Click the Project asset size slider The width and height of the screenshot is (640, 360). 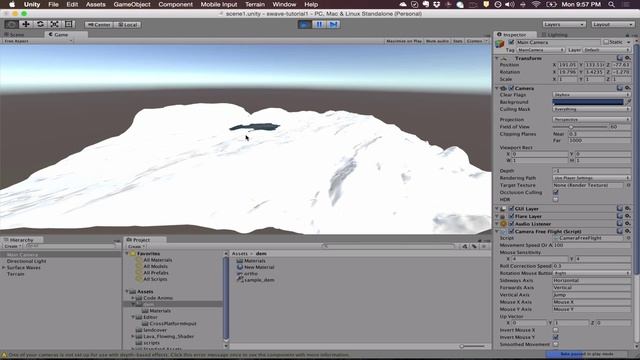click(x=473, y=346)
